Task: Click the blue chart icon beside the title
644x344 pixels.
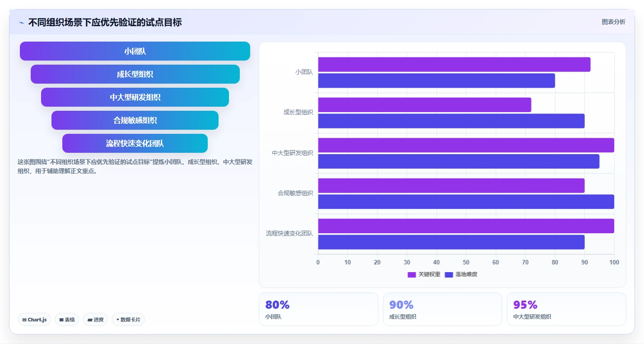Action: pos(21,23)
